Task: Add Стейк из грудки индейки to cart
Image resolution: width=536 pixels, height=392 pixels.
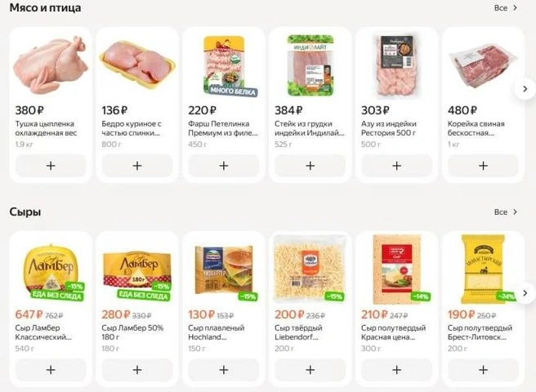Action: point(310,166)
